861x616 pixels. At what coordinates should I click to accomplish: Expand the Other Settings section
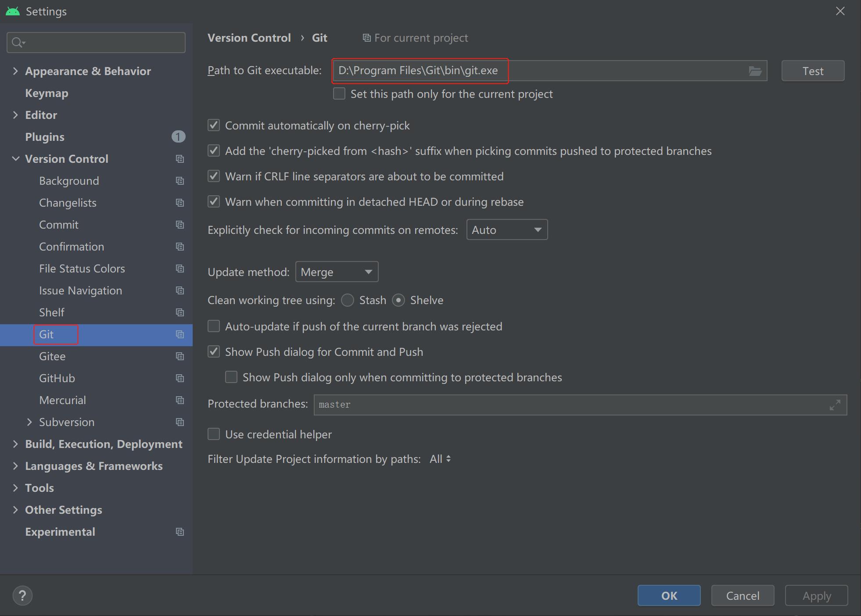[15, 510]
